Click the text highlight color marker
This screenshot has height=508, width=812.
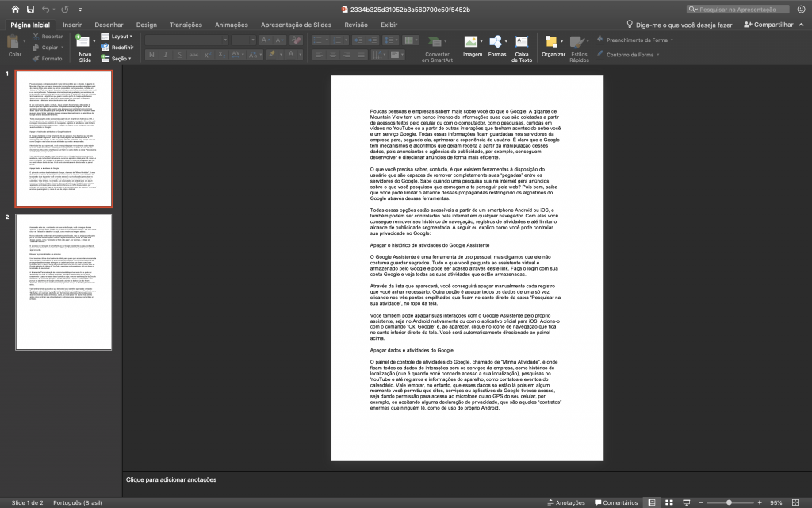pos(271,55)
